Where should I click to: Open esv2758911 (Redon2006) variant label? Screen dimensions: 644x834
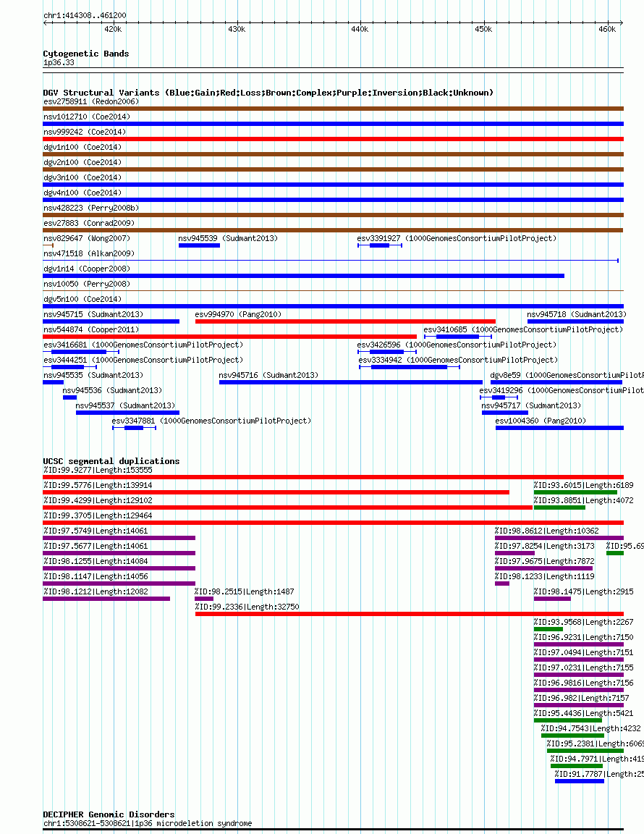point(91,101)
